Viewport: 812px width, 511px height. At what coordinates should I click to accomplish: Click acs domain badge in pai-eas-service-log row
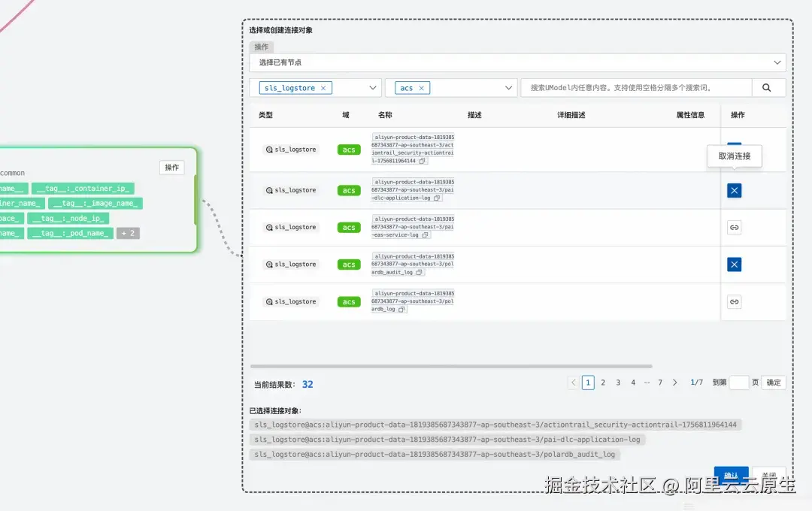[x=349, y=227]
